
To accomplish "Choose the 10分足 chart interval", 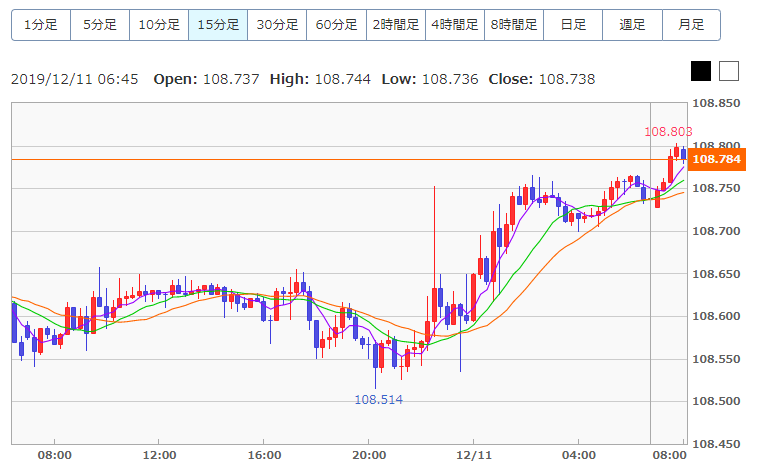I will (159, 25).
